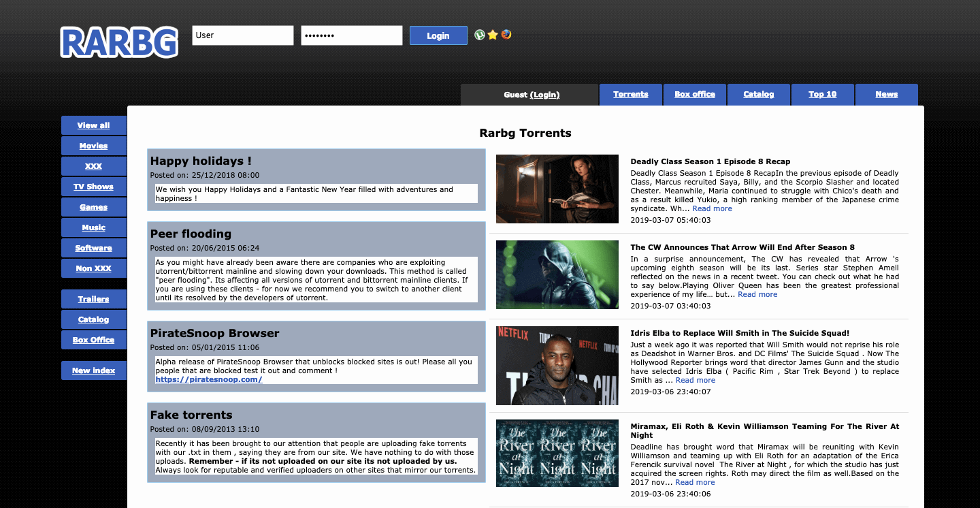Focus the password field
This screenshot has width=980, height=508.
pyautogui.click(x=352, y=35)
